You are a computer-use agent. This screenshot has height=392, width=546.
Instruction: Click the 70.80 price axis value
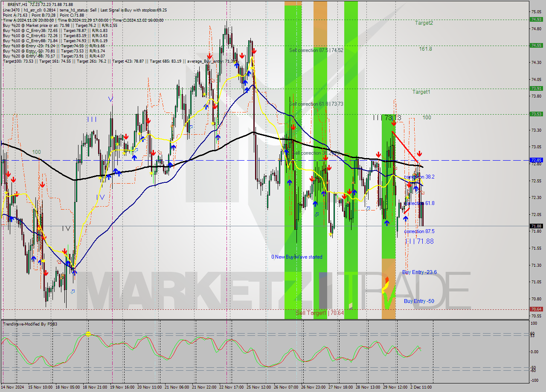(x=536, y=299)
